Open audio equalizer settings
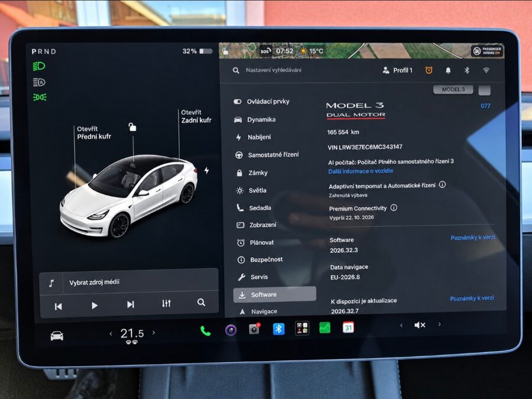Viewport: 532px width, 399px height. [166, 303]
